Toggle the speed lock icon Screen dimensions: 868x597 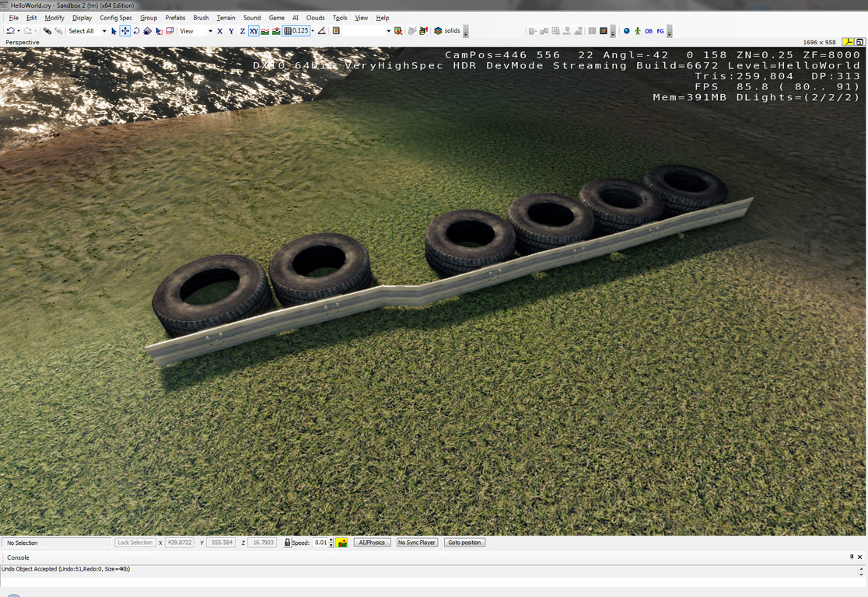(287, 543)
